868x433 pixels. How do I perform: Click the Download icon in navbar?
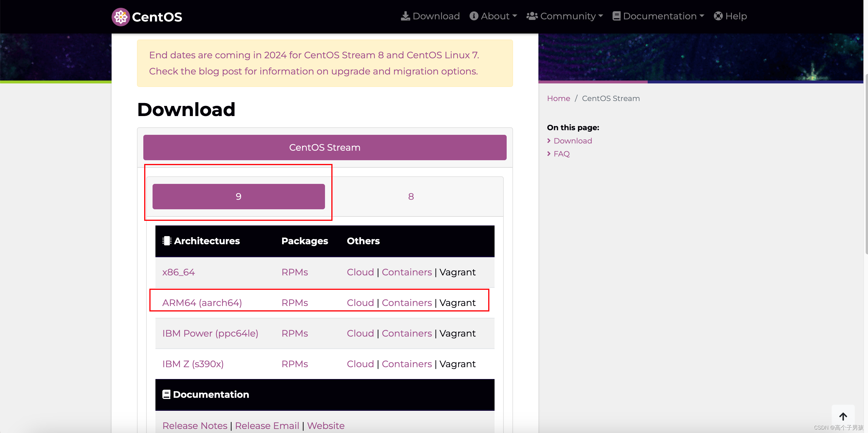click(405, 16)
